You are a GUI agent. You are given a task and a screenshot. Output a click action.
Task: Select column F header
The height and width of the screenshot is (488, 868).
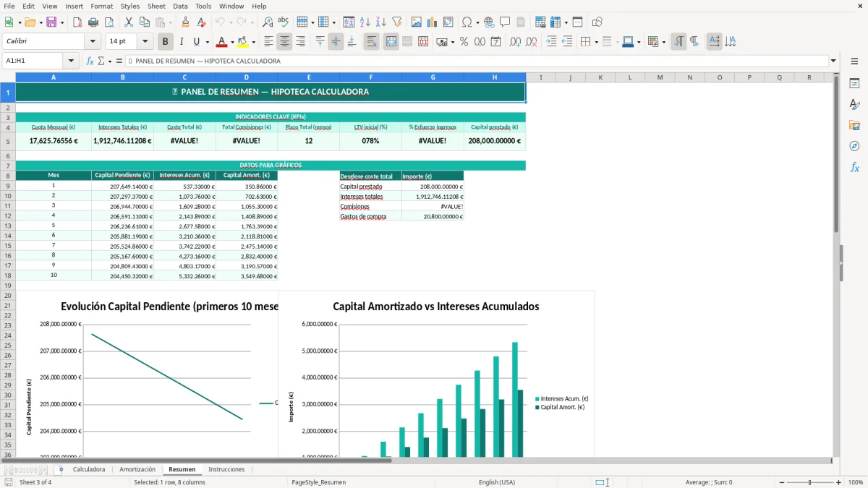(x=371, y=77)
